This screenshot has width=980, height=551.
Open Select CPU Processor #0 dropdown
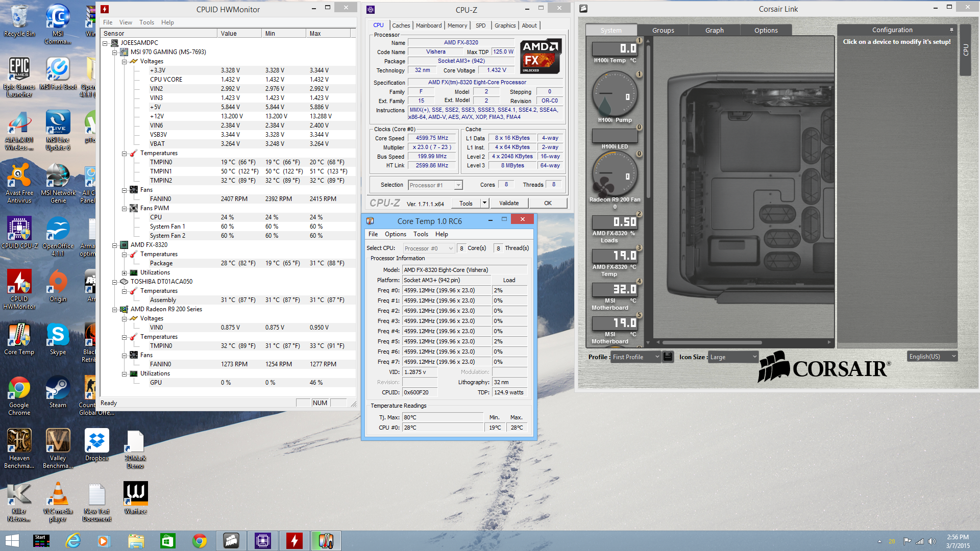coord(428,248)
